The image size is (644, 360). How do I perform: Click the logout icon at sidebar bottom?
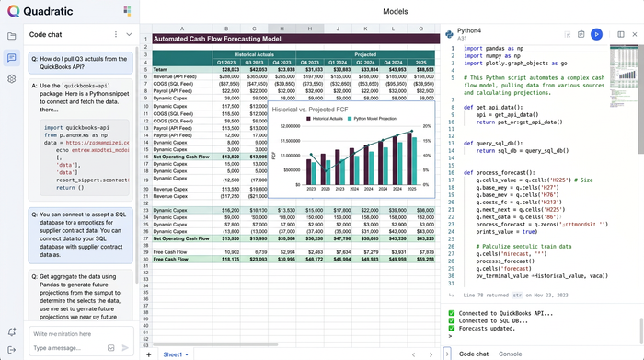pyautogui.click(x=11, y=350)
